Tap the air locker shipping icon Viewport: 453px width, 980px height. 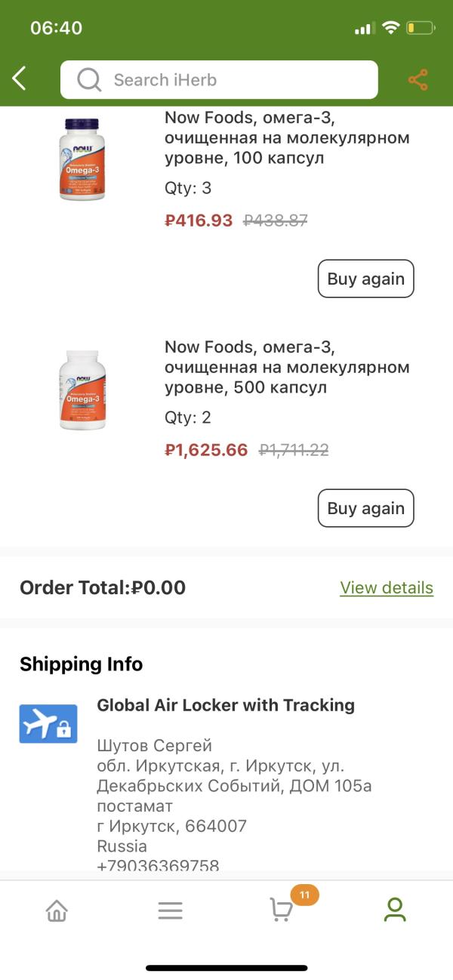(x=48, y=724)
